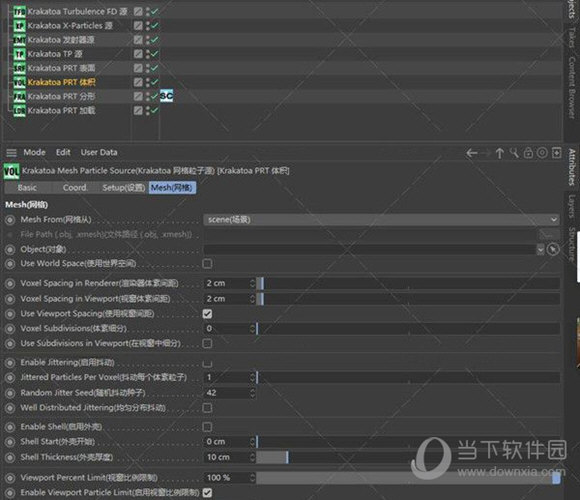The height and width of the screenshot is (500, 580).
Task: Click animation dot beside Voxel Subdivisions
Action: pos(10,329)
